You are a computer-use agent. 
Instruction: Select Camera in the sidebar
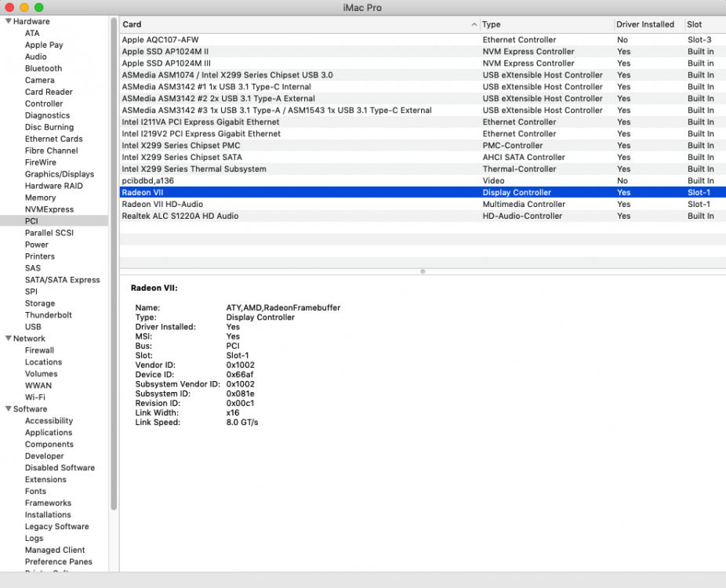coord(40,80)
